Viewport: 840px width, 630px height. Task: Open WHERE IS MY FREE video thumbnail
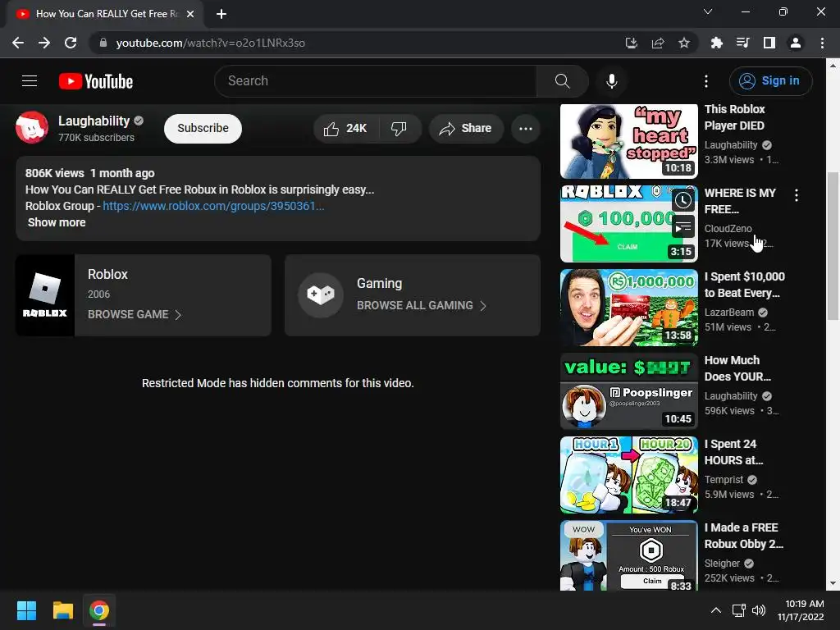[x=629, y=223]
